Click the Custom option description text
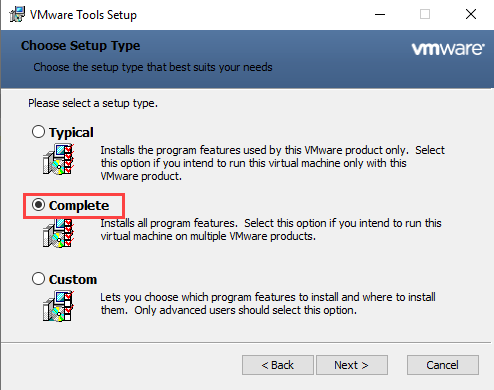 (268, 304)
